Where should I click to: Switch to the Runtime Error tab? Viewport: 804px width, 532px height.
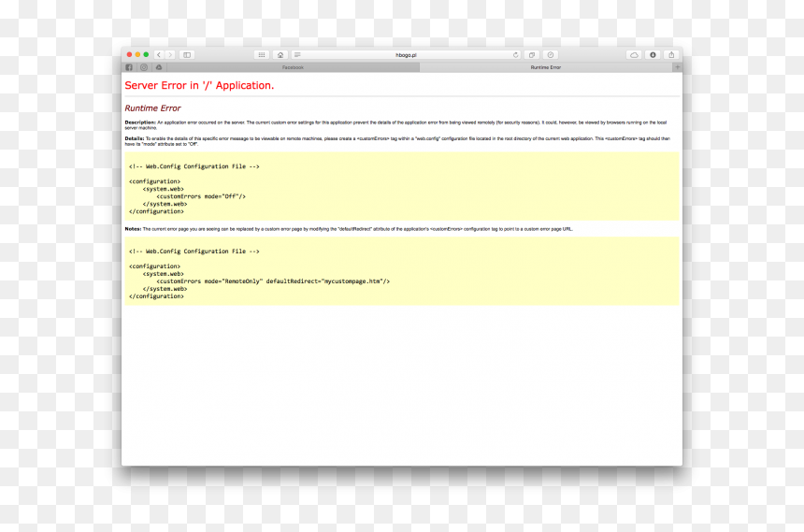[546, 67]
